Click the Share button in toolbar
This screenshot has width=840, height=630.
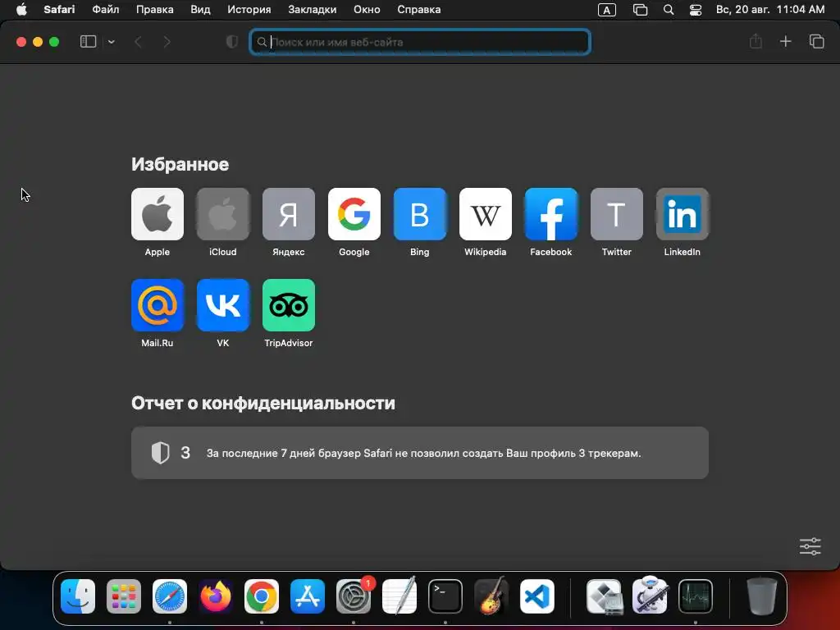pos(756,41)
